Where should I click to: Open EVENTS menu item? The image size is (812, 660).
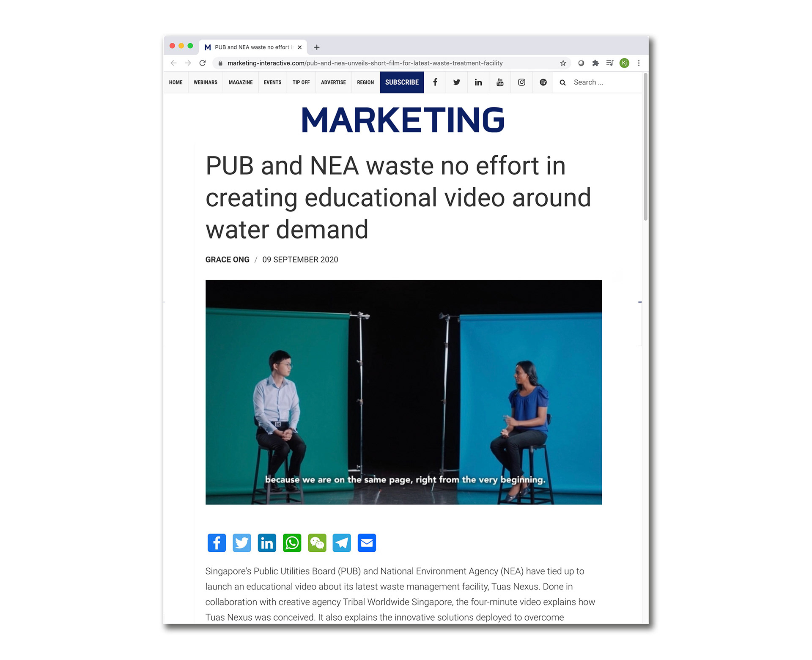coord(272,82)
